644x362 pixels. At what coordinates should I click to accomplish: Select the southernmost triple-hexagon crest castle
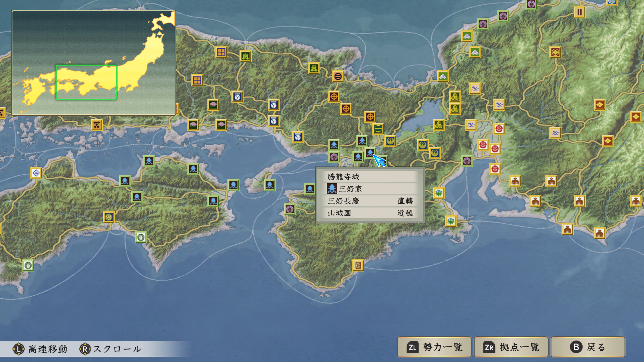pyautogui.click(x=439, y=124)
